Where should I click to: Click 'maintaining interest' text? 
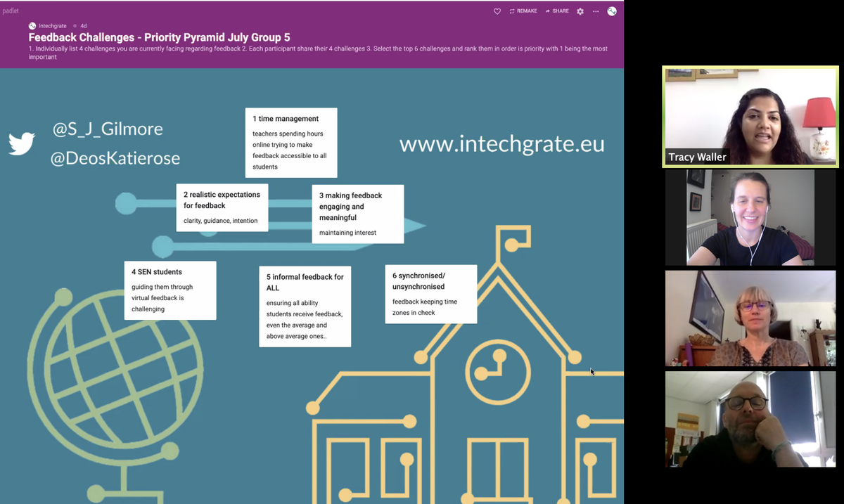pyautogui.click(x=347, y=233)
